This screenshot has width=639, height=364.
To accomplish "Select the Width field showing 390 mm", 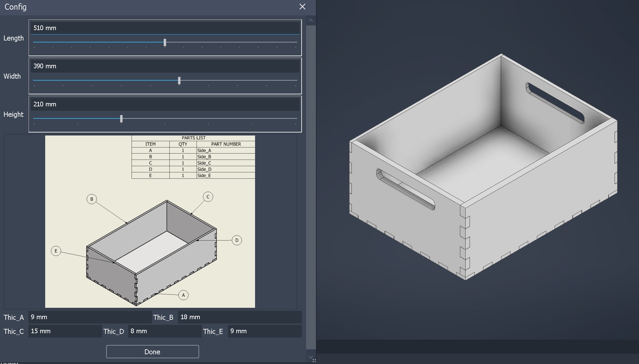I will coord(165,66).
